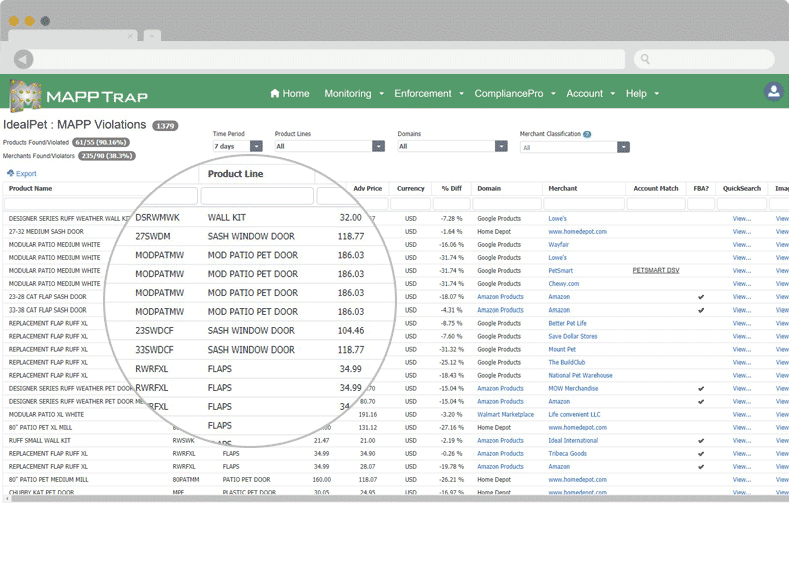Viewport: 789px width, 565px height.
Task: Open the PETSMART DSV account match link
Action: [656, 271]
